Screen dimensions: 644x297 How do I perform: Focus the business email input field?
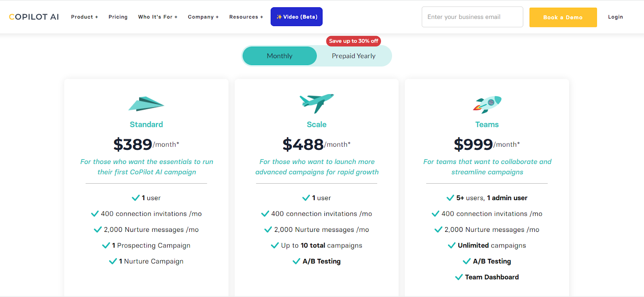[472, 17]
